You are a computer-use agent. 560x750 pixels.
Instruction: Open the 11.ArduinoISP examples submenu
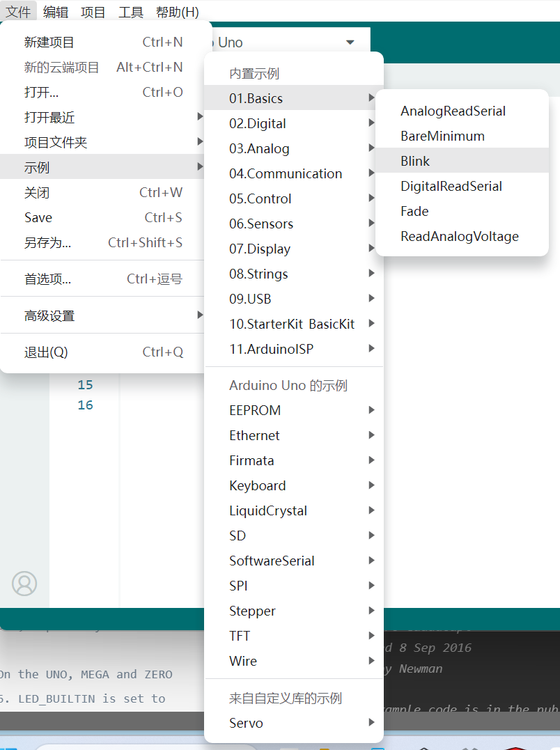point(294,349)
